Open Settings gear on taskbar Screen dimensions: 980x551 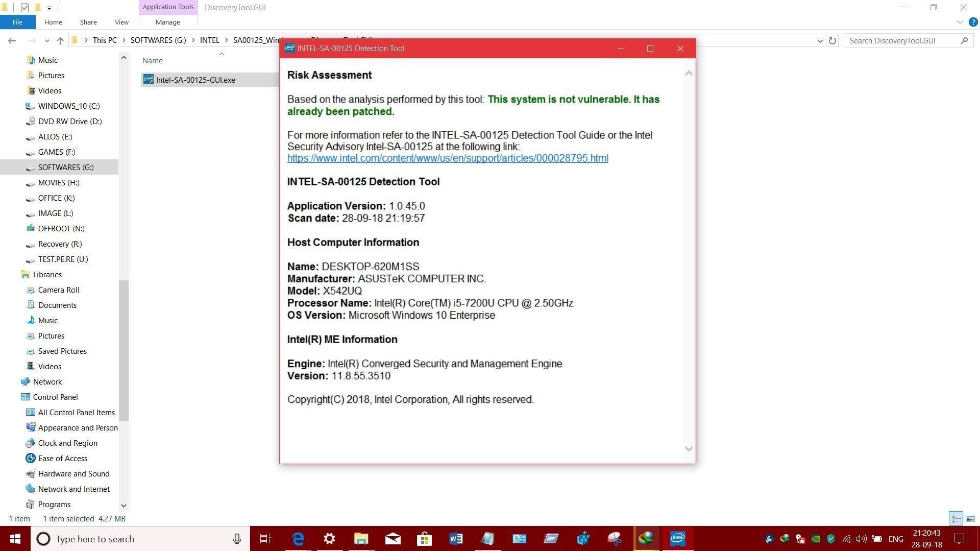click(x=330, y=539)
